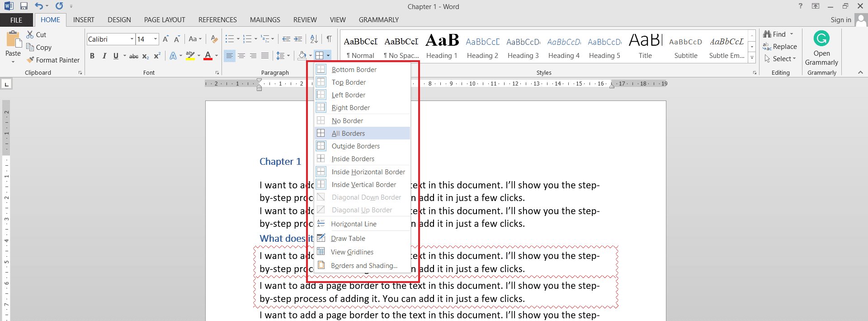Open the FILE backstage button

pyautogui.click(x=16, y=20)
